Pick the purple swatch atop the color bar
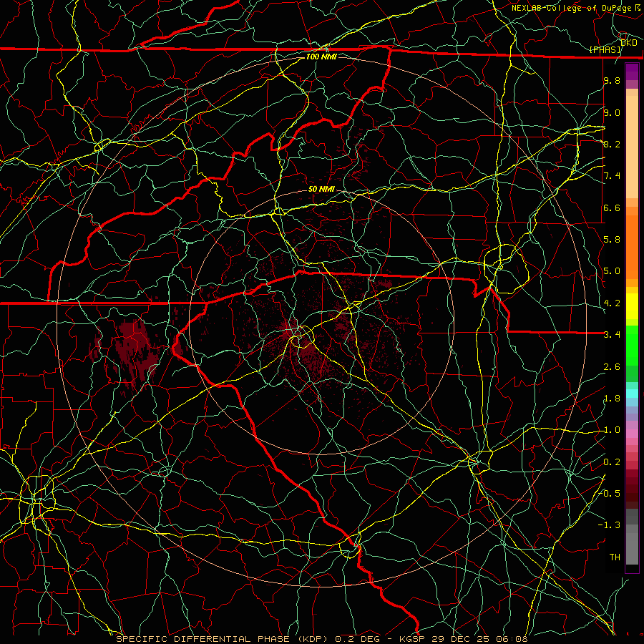The height and width of the screenshot is (644, 644). [632, 72]
